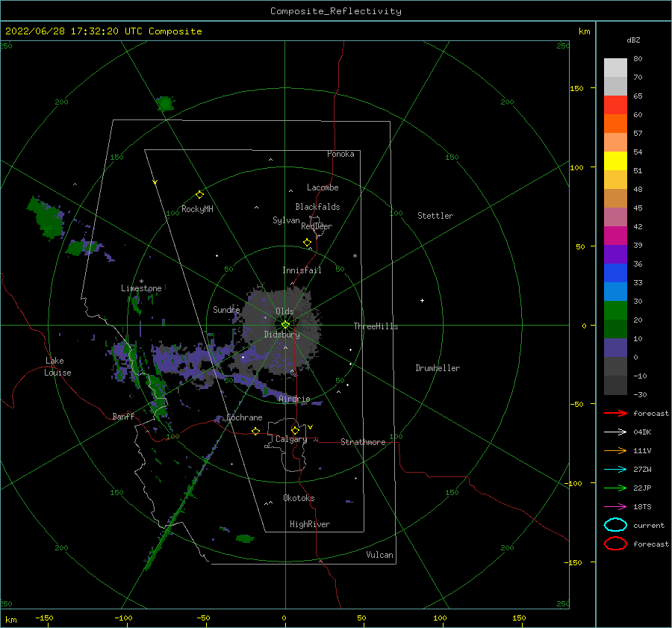Click the Vulcan city label
This screenshot has height=628, width=672.
pyautogui.click(x=379, y=555)
